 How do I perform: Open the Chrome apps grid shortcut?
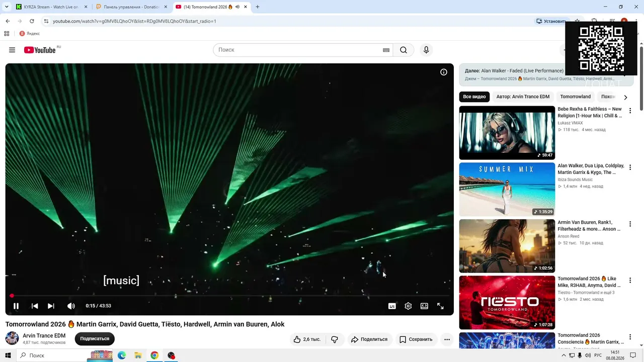[x=7, y=34]
